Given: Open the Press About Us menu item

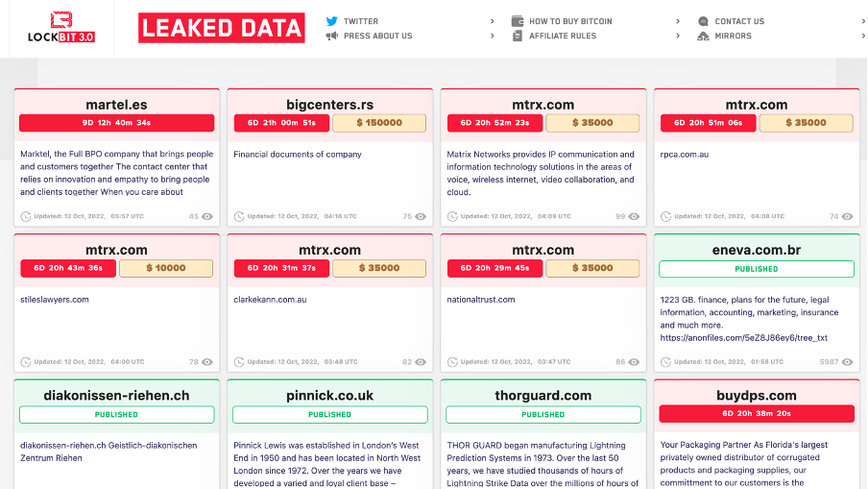Looking at the screenshot, I should coord(377,36).
